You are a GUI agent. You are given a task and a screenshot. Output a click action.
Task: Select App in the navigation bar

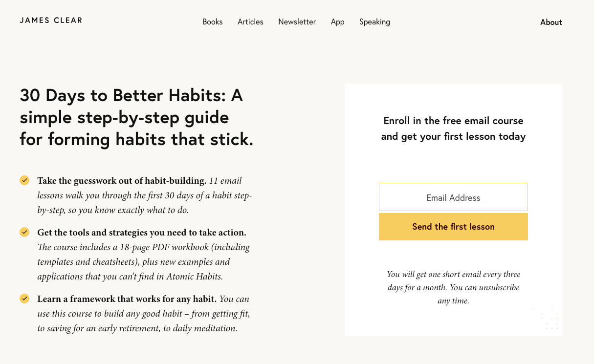point(337,22)
